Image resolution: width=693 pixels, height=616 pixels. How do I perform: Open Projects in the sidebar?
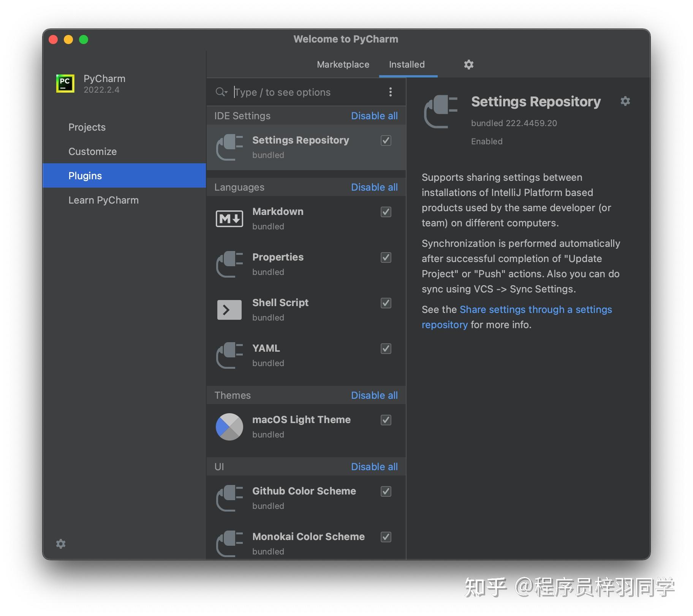click(124, 127)
